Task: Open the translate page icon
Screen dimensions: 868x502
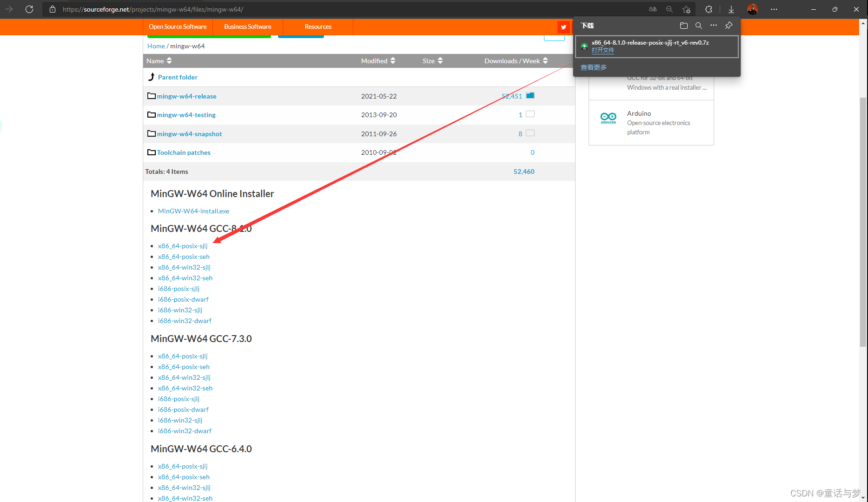Action: click(653, 9)
